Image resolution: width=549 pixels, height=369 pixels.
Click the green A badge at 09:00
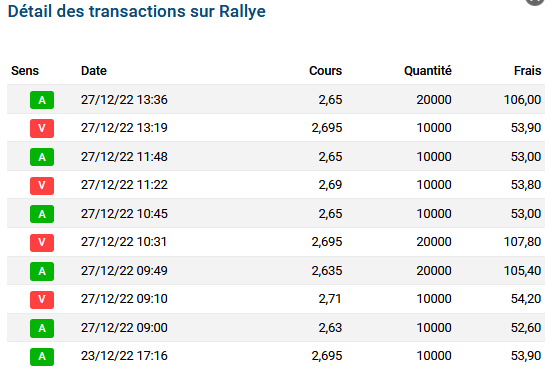(x=42, y=328)
